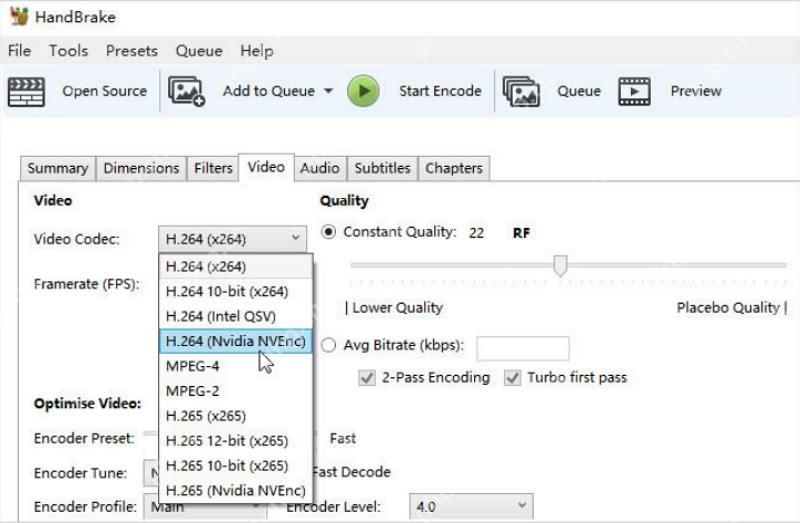The height and width of the screenshot is (523, 800).
Task: Toggle the 2-Pass Encoding checkbox
Action: tap(367, 378)
